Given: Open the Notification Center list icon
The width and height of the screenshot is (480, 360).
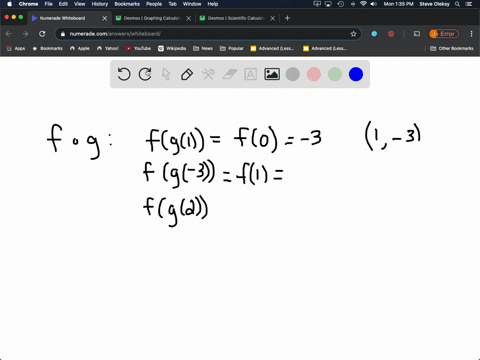Looking at the screenshot, I should click(x=469, y=4).
